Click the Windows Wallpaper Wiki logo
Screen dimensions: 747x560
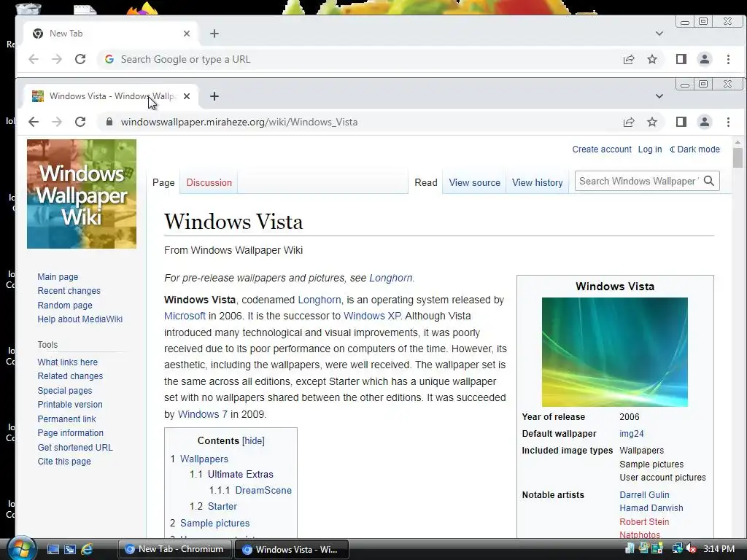pyautogui.click(x=82, y=194)
